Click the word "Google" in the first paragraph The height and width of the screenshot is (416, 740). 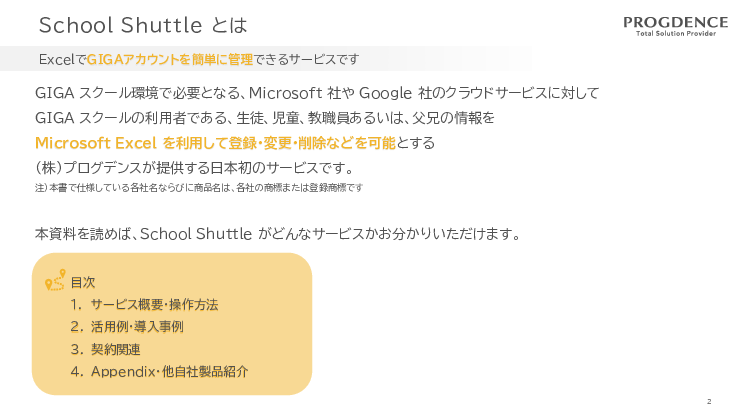point(385,94)
